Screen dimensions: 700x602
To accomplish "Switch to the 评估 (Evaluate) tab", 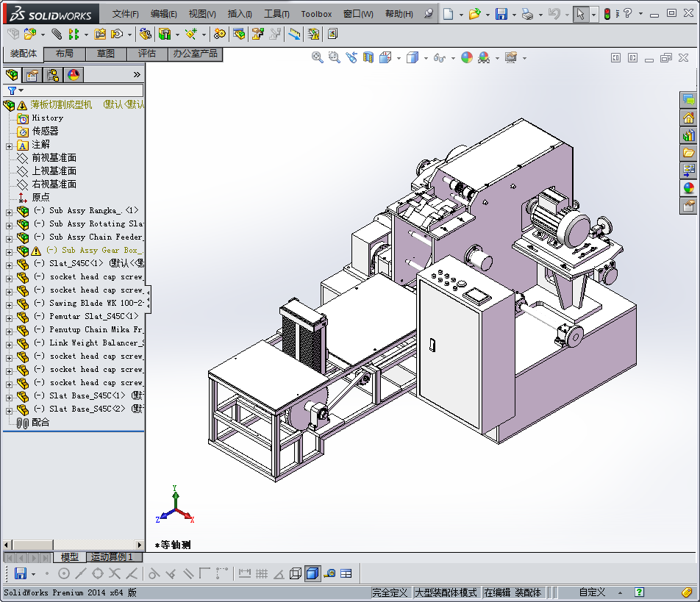I will [x=147, y=54].
